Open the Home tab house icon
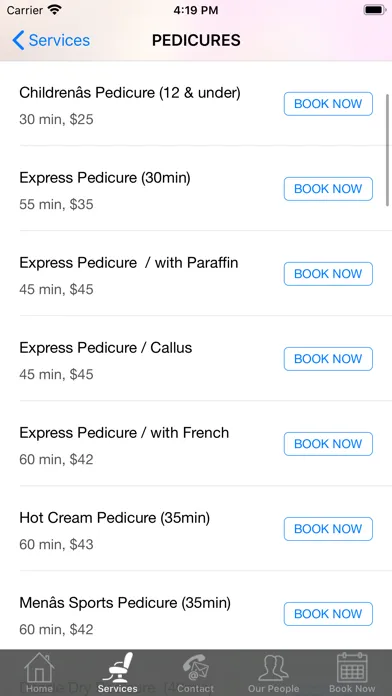The height and width of the screenshot is (696, 392). (39, 667)
